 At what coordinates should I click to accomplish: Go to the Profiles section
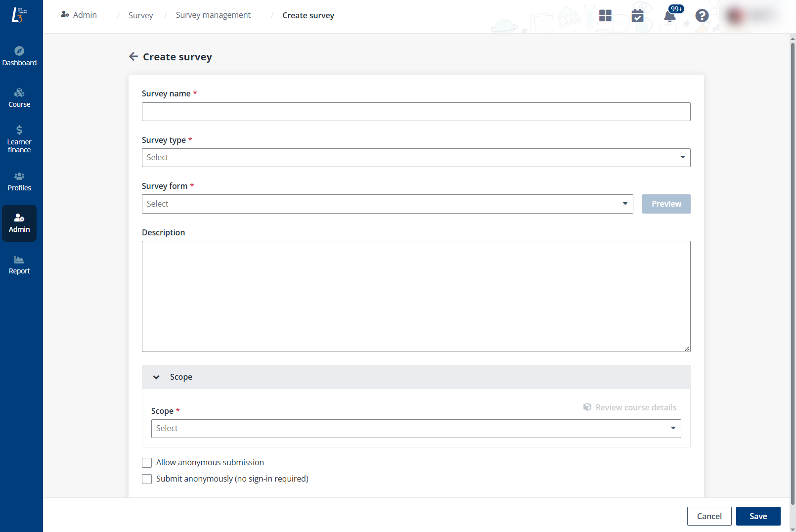(x=19, y=181)
